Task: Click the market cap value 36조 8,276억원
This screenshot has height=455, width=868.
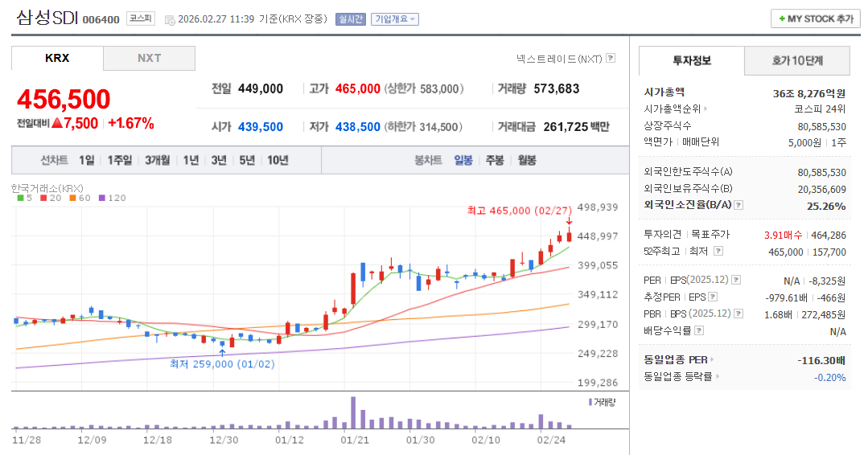Action: (809, 93)
